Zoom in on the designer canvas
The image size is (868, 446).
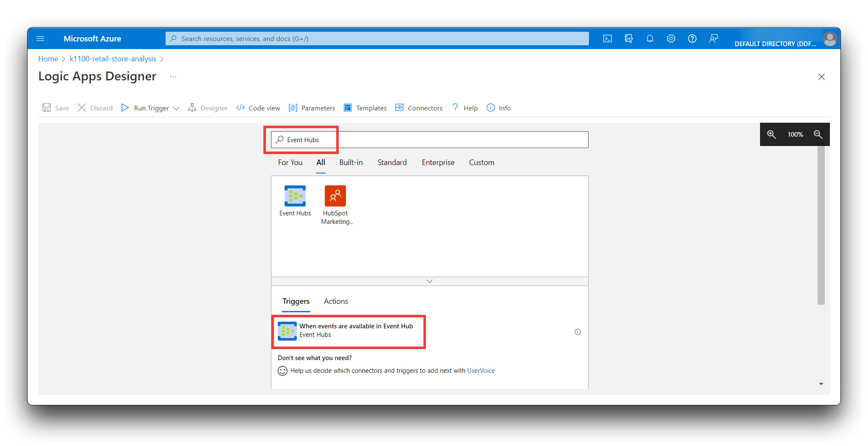click(771, 134)
